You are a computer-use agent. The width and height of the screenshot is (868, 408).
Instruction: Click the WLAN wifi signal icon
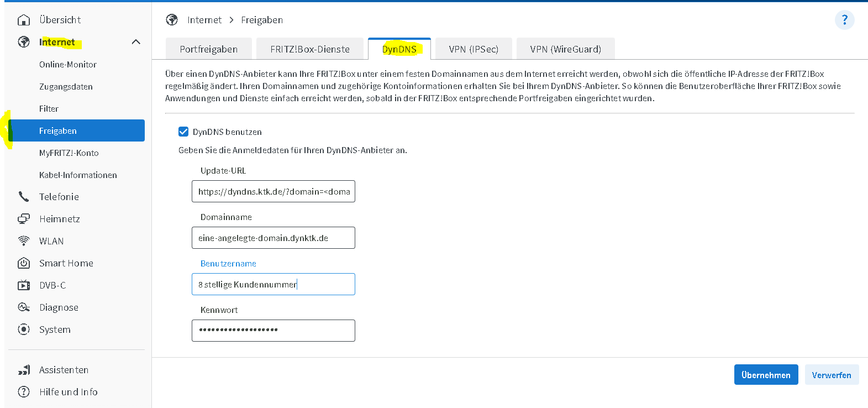coord(24,241)
